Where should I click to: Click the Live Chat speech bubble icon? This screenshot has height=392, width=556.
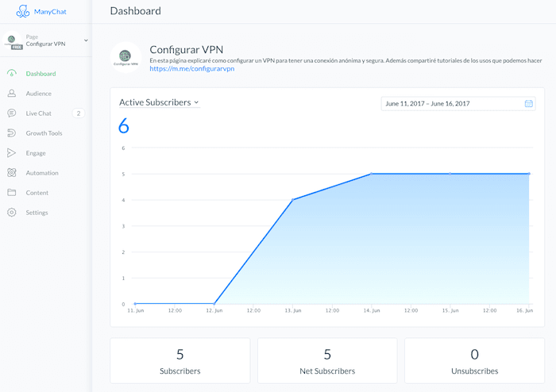click(12, 113)
